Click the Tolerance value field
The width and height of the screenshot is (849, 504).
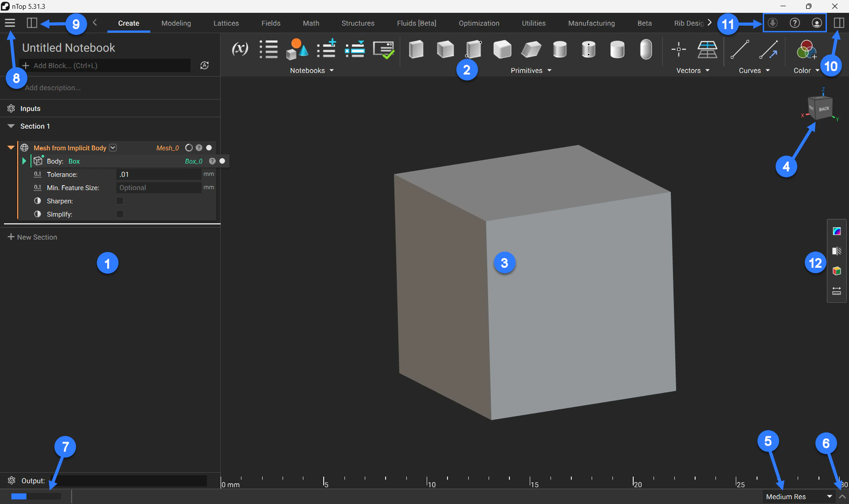click(x=158, y=175)
